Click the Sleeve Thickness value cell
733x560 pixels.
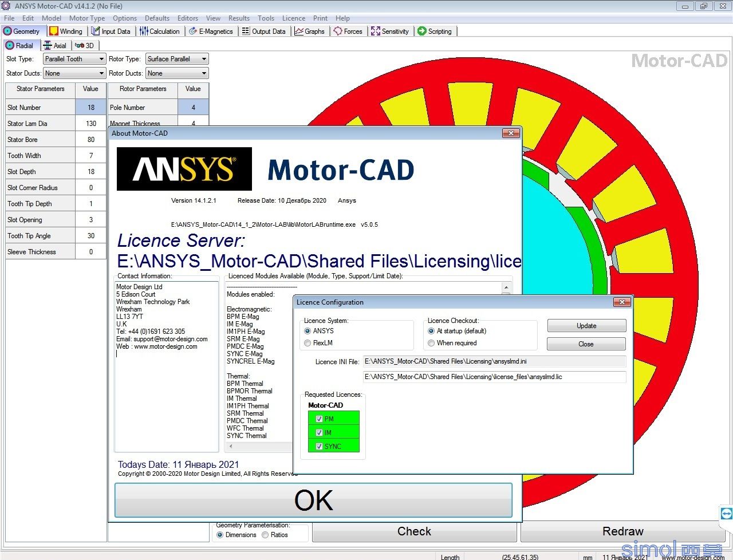(91, 251)
